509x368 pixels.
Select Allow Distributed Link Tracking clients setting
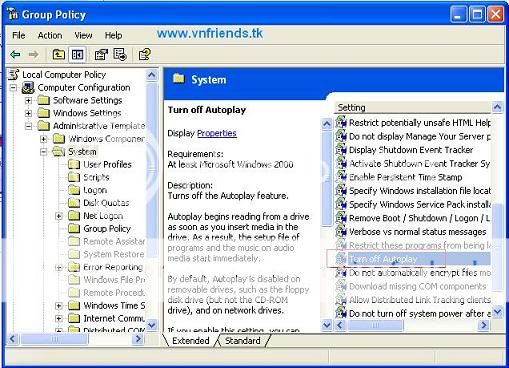pos(413,300)
